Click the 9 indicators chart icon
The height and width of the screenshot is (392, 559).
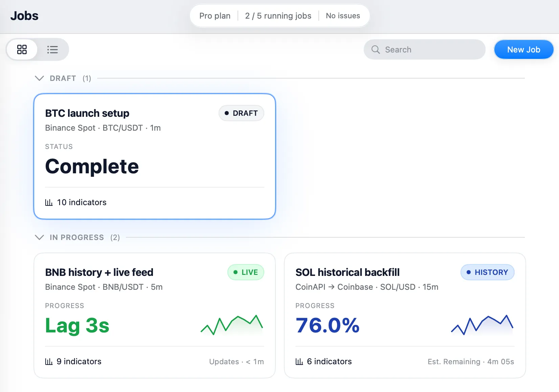click(49, 362)
